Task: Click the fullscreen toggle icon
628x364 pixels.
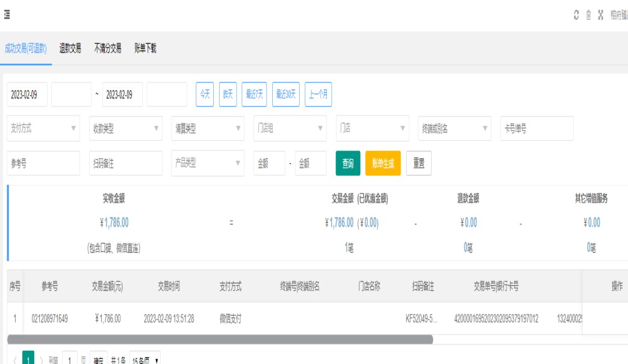Action: [x=600, y=16]
